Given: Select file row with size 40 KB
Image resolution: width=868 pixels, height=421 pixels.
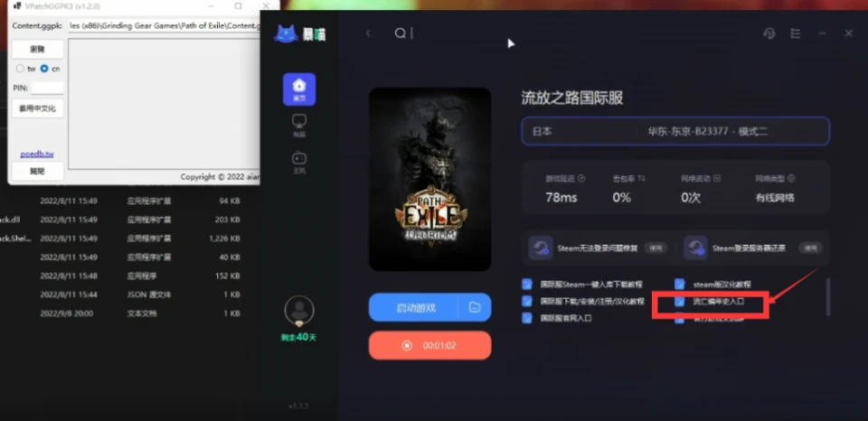Looking at the screenshot, I should 120,257.
